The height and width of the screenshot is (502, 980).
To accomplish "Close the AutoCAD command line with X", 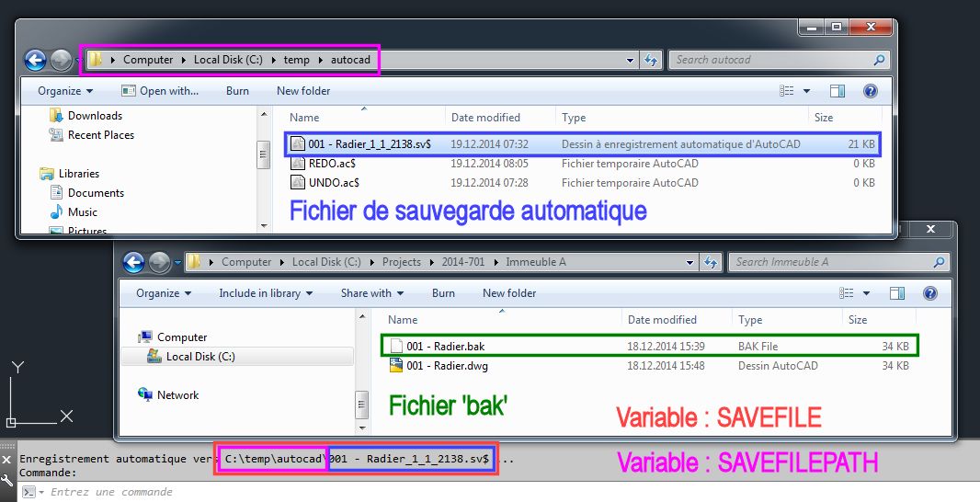I will pos(6,460).
